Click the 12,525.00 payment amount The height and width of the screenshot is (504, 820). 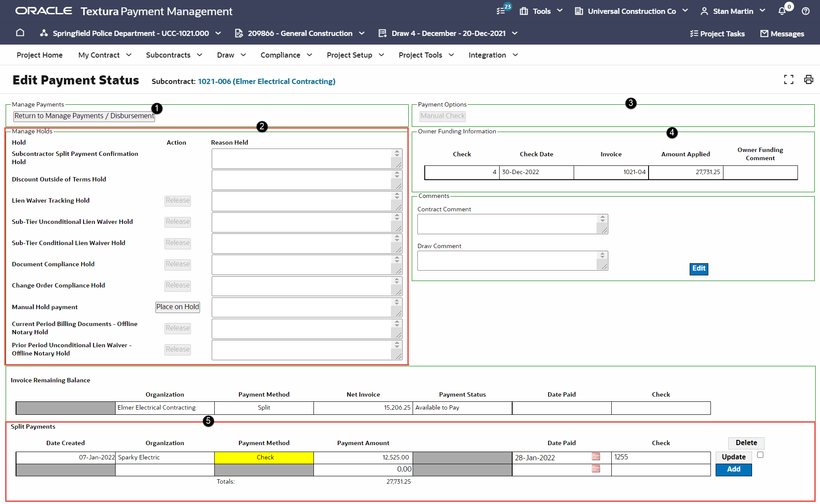[x=396, y=458]
